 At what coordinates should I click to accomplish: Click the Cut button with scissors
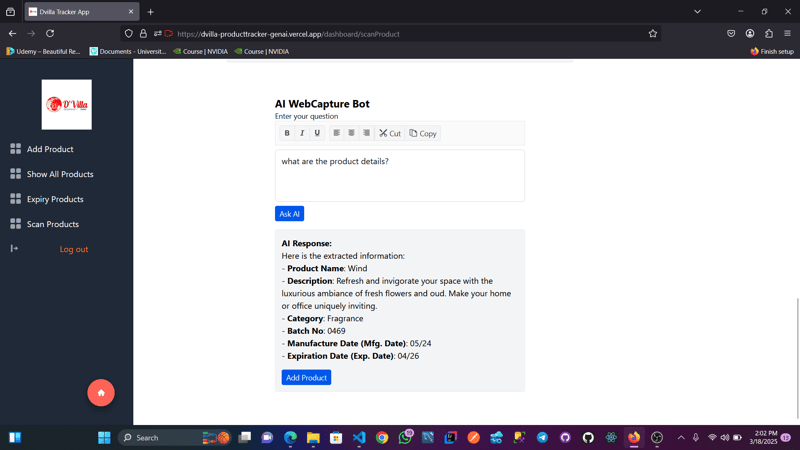390,133
